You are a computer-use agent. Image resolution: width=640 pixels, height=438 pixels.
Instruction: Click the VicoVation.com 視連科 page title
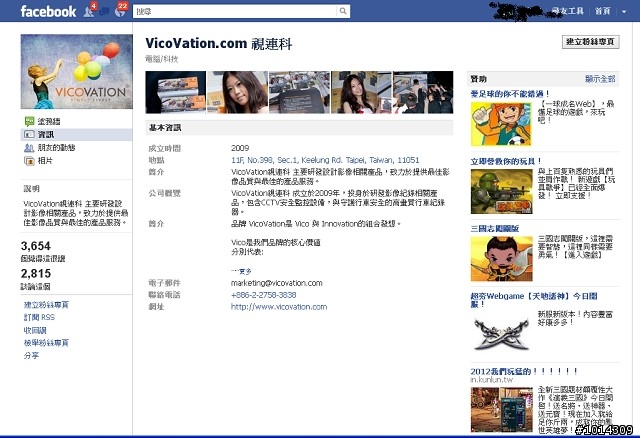219,43
